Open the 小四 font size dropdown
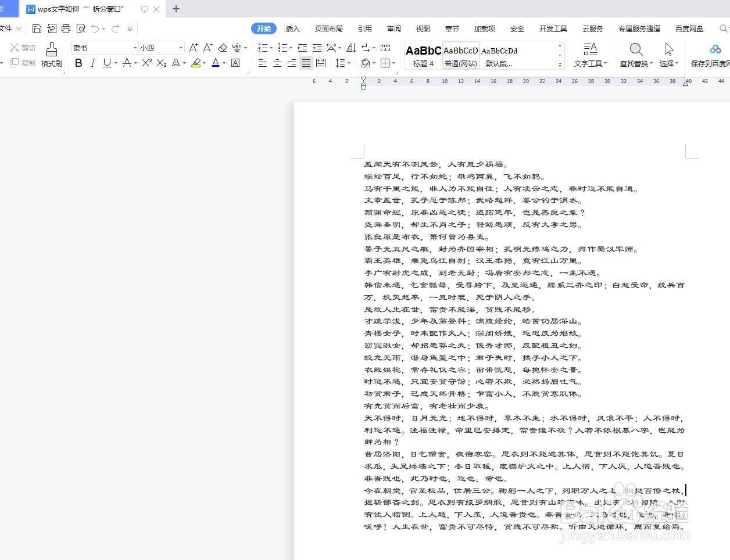This screenshot has width=730, height=560. [181, 47]
